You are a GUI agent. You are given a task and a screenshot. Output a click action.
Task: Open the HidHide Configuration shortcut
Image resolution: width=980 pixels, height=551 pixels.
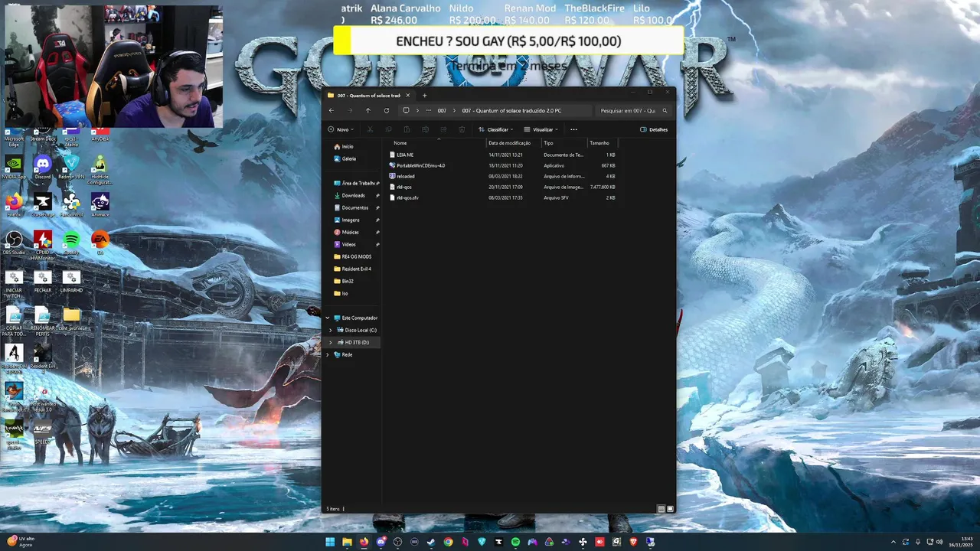(100, 169)
